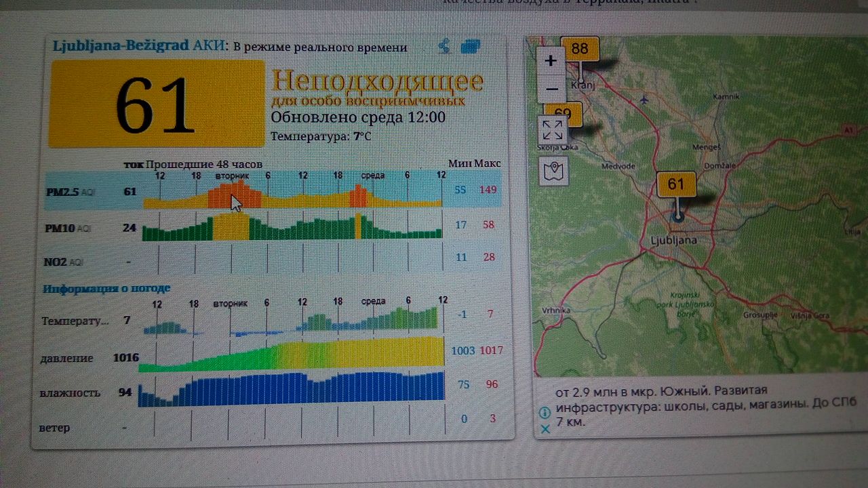Click the PM10 48-hour history chart
868x488 pixels.
(x=292, y=226)
